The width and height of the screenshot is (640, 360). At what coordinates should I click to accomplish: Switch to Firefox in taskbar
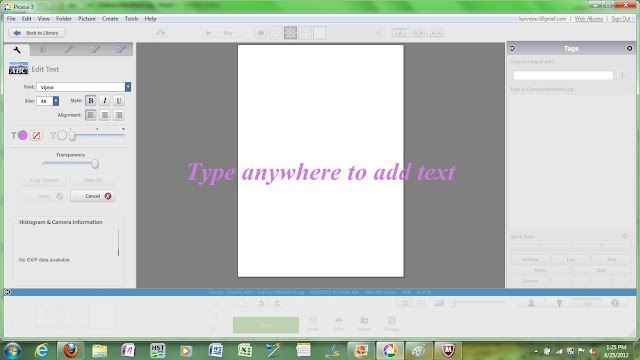71,351
